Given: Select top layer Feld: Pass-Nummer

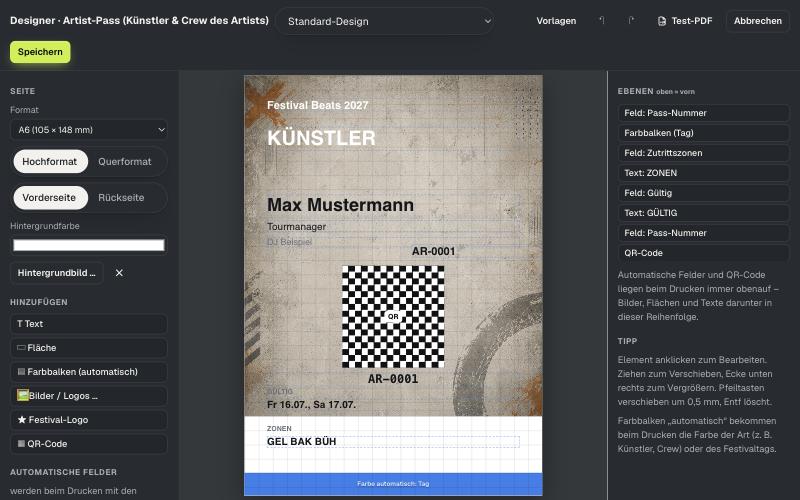Looking at the screenshot, I should (704, 113).
